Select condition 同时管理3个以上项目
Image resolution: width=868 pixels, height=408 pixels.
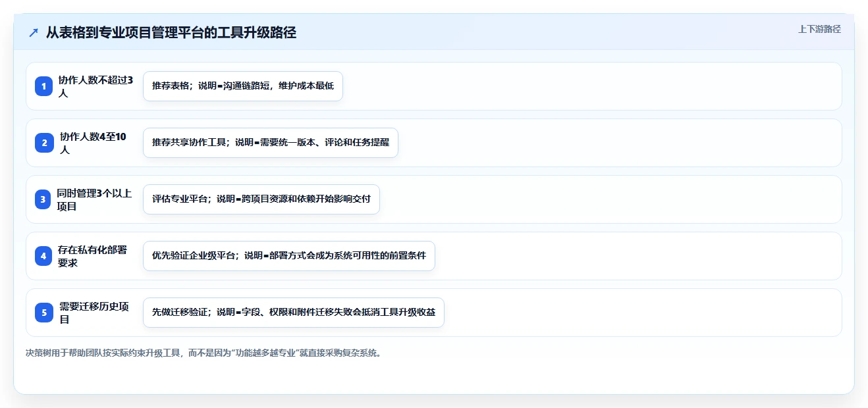(x=94, y=199)
